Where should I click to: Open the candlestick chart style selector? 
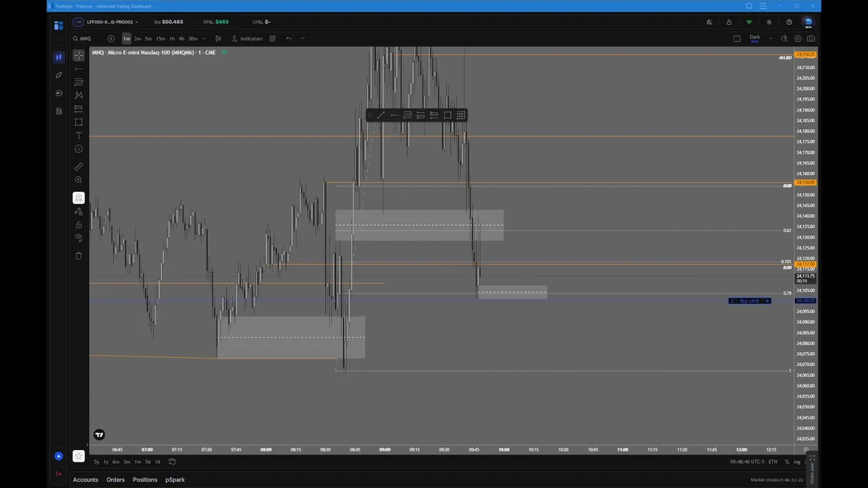(218, 39)
